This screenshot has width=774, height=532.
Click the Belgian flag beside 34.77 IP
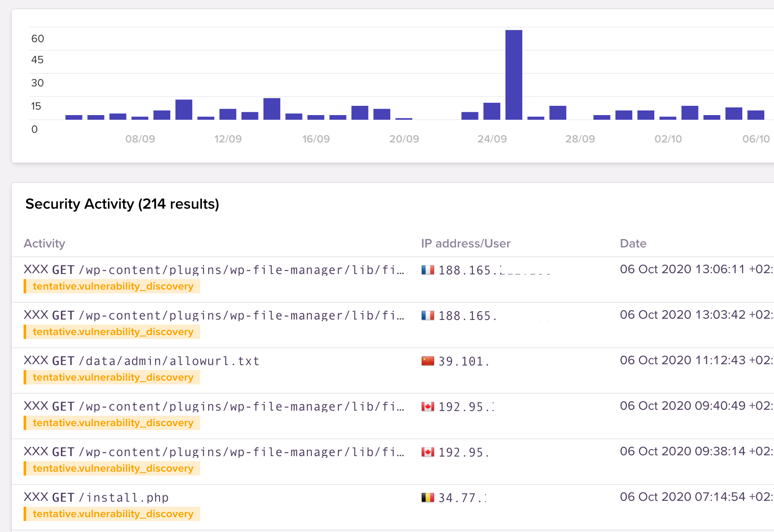tap(427, 497)
